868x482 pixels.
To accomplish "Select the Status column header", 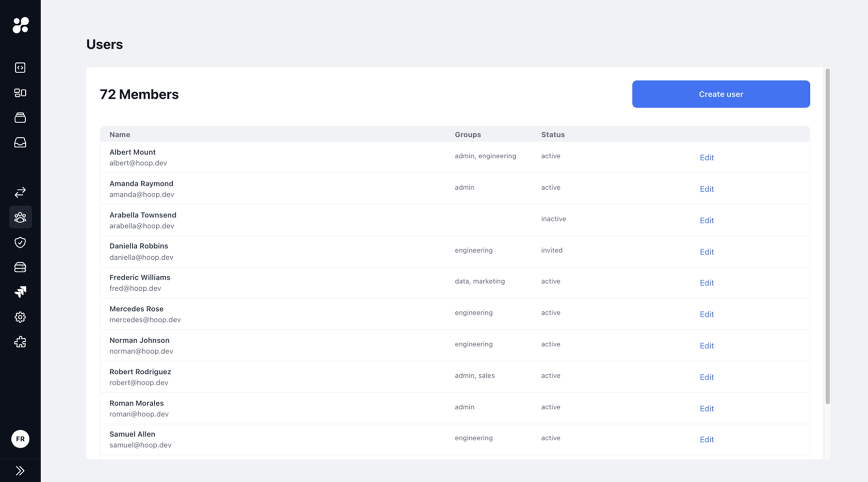I will (552, 134).
